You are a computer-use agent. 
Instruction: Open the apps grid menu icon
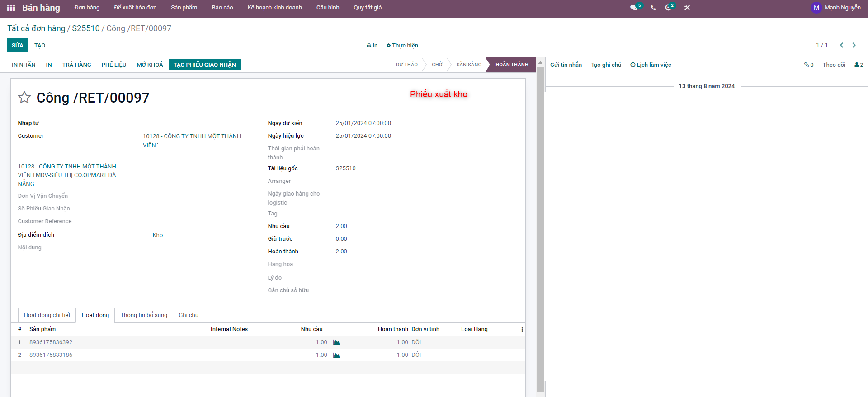point(11,8)
